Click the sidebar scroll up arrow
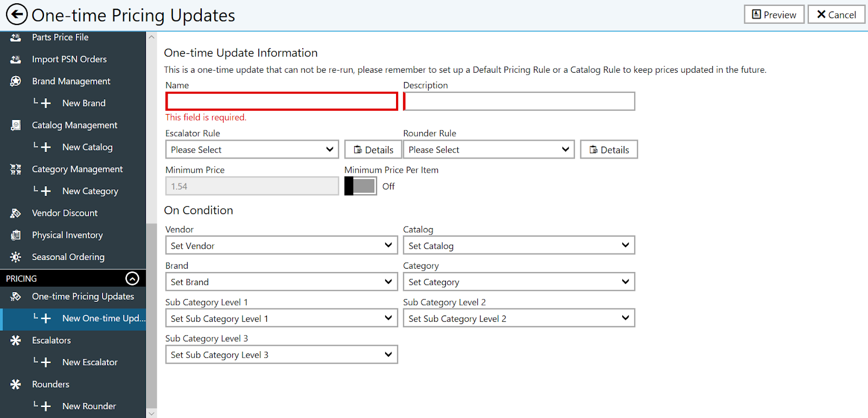Image resolution: width=868 pixels, height=418 pixels. [151, 37]
